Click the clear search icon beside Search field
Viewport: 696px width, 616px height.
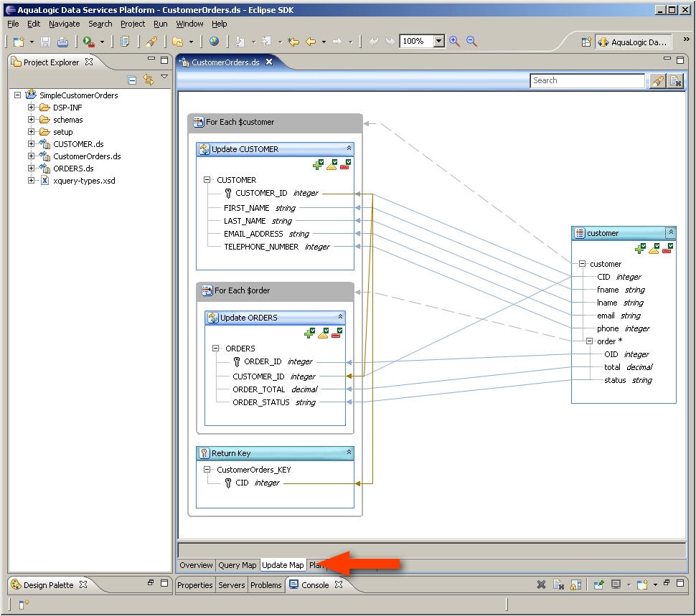675,81
